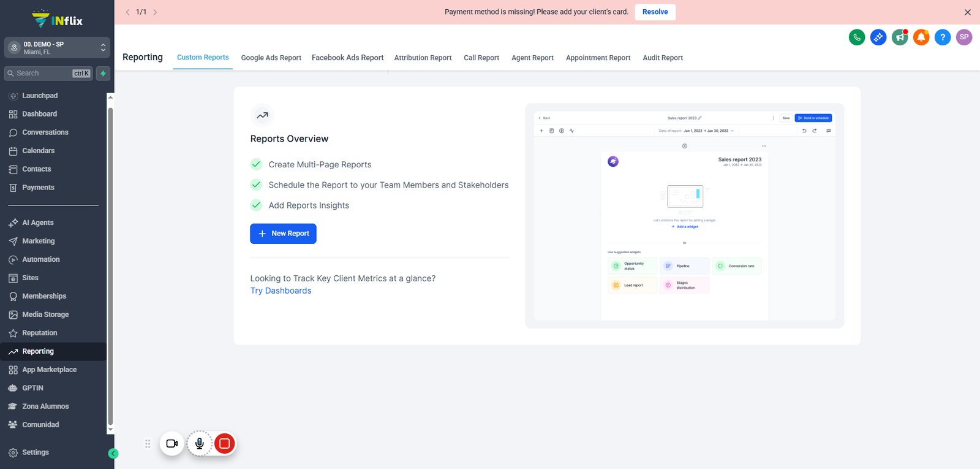This screenshot has height=469, width=980.
Task: Select the Custom Reports tab
Action: click(203, 58)
